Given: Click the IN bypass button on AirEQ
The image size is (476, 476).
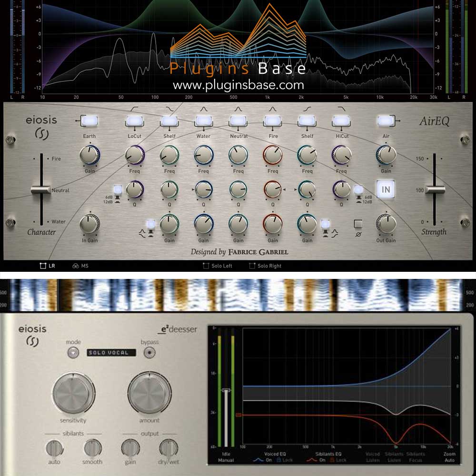Looking at the screenshot, I should pyautogui.click(x=386, y=189).
